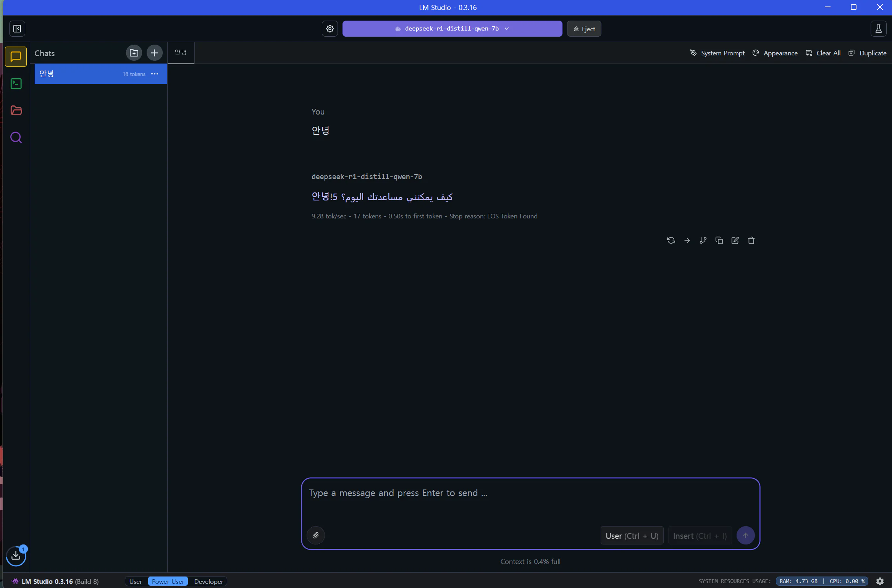This screenshot has width=892, height=588.
Task: Branch the conversation from this message
Action: (703, 240)
